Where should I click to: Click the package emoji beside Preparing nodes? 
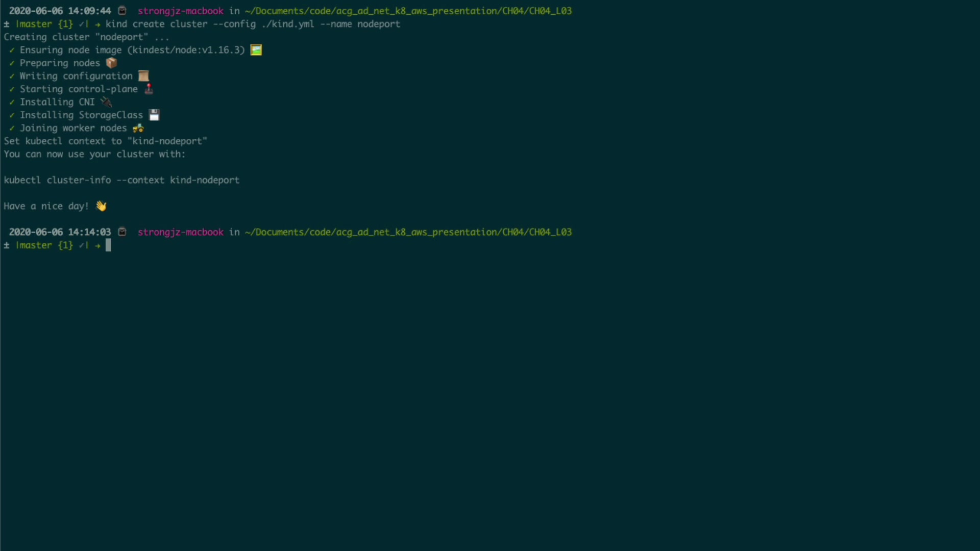click(x=111, y=63)
